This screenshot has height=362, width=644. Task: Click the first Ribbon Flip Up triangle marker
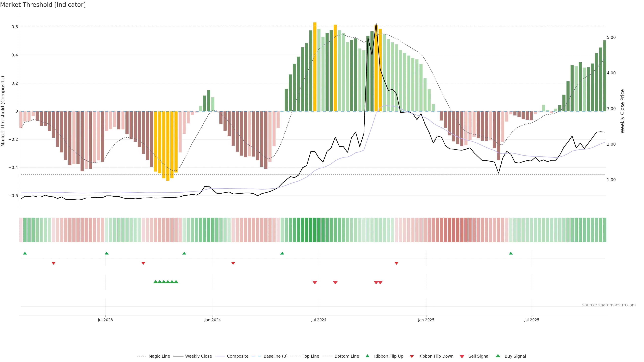tap(25, 253)
